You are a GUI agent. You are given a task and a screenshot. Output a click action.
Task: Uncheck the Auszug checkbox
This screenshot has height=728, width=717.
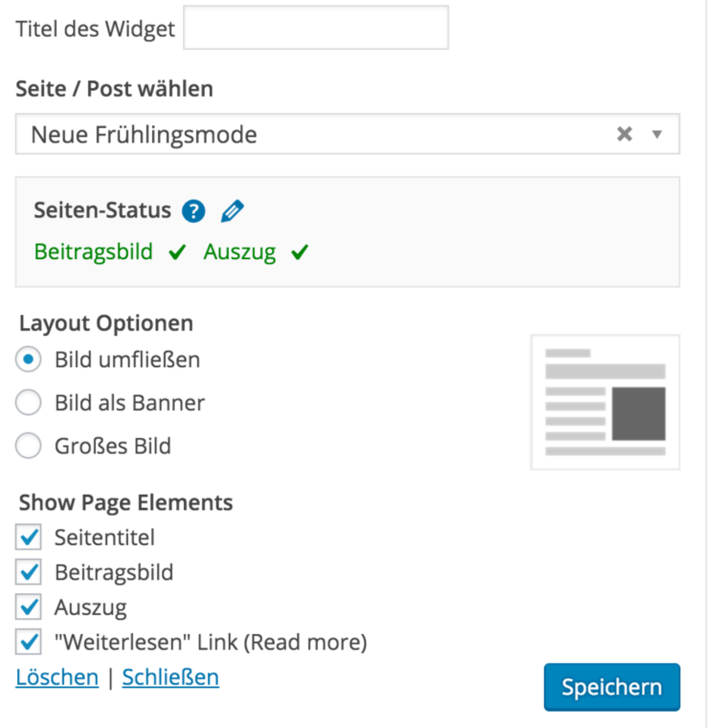[x=29, y=607]
